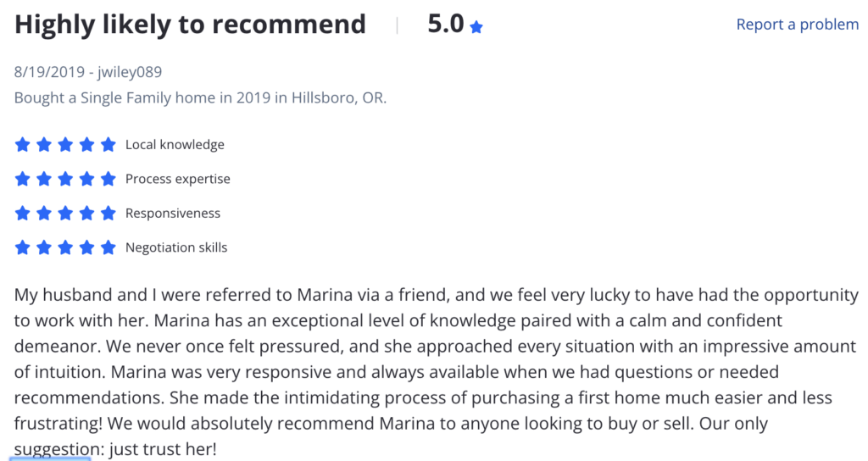Click the Report a problem link
The width and height of the screenshot is (868, 461).
[x=797, y=25]
